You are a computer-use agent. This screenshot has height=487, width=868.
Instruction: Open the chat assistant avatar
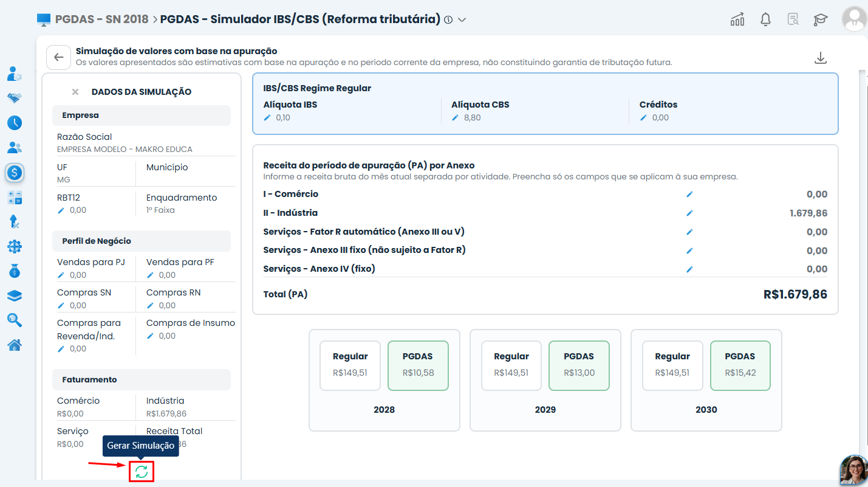tap(854, 470)
